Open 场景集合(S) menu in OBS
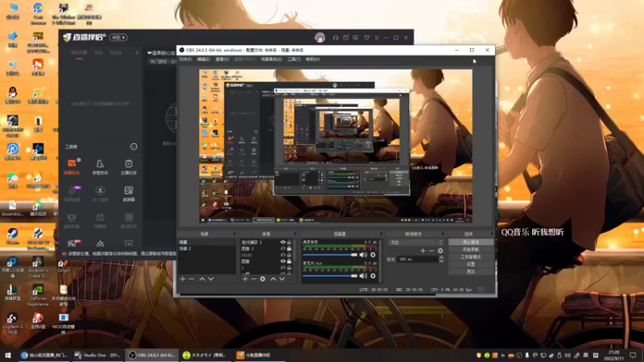644x362 pixels. point(271,60)
